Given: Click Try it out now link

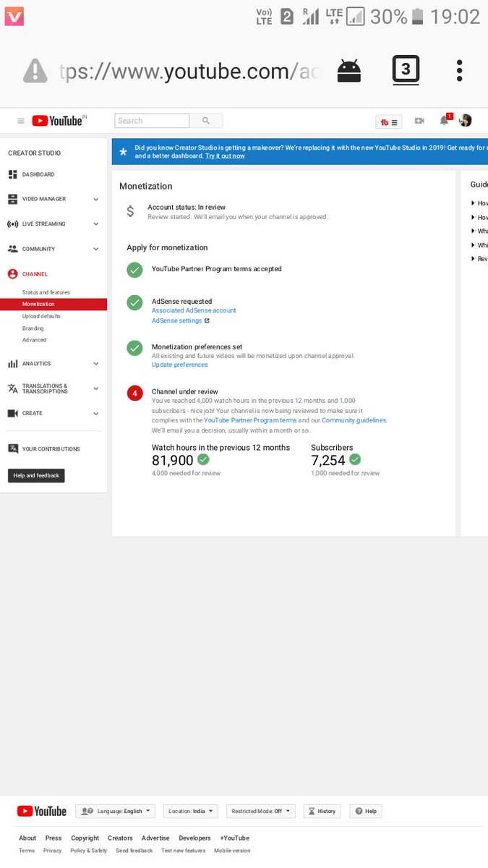Looking at the screenshot, I should click(x=225, y=156).
